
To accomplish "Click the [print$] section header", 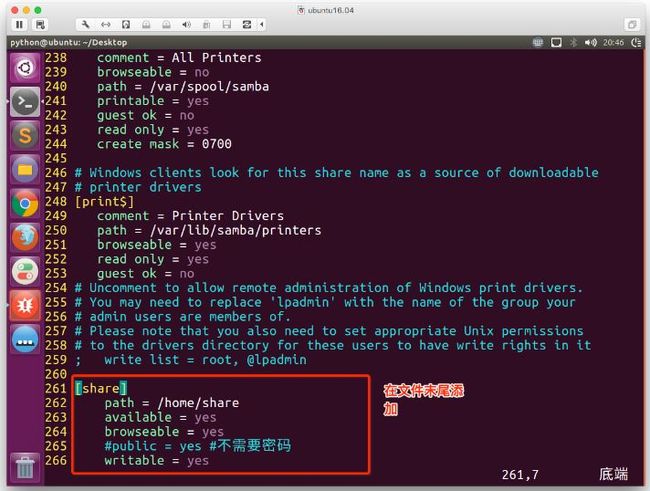I will tap(104, 202).
